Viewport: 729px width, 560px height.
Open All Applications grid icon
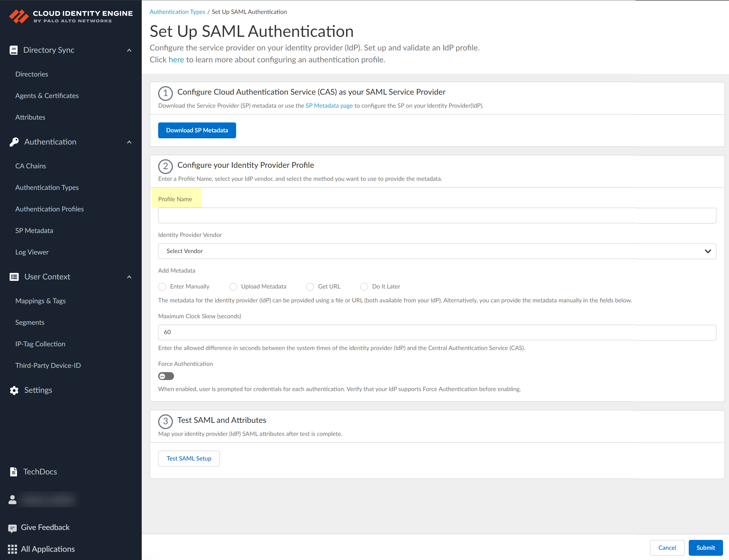click(12, 549)
